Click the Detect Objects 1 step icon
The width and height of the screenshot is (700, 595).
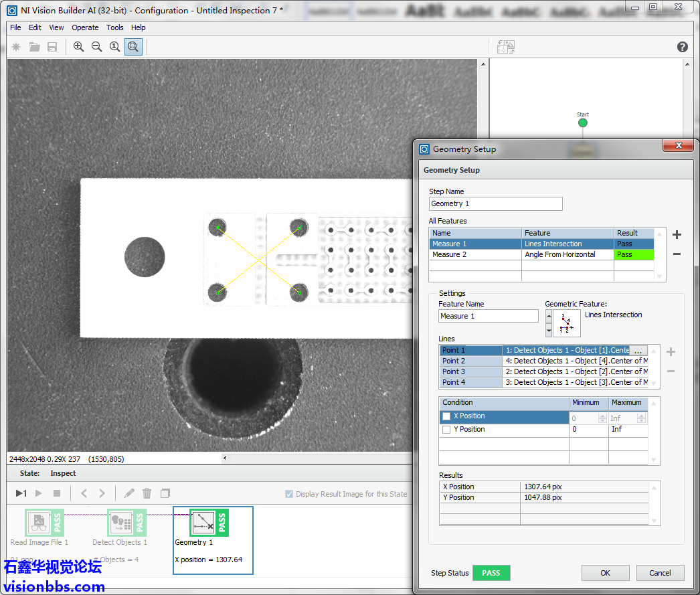coord(119,523)
